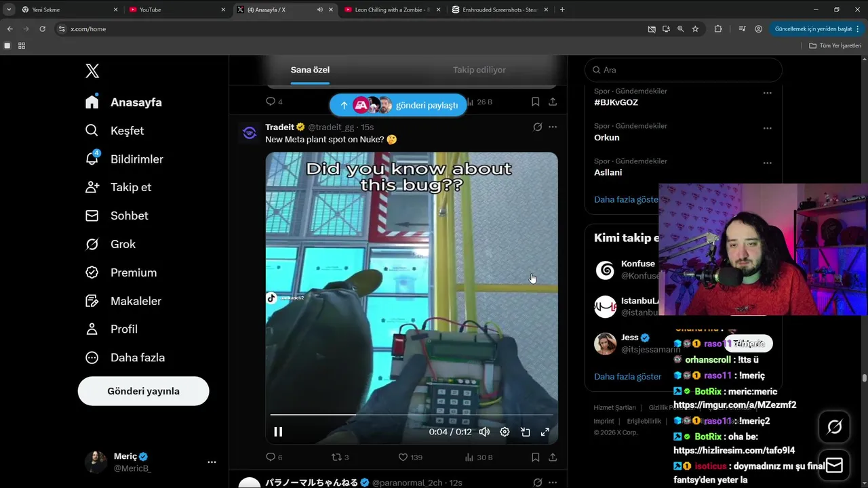The height and width of the screenshot is (488, 868).
Task: Open Hizmet Şartları footer link
Action: click(614, 407)
